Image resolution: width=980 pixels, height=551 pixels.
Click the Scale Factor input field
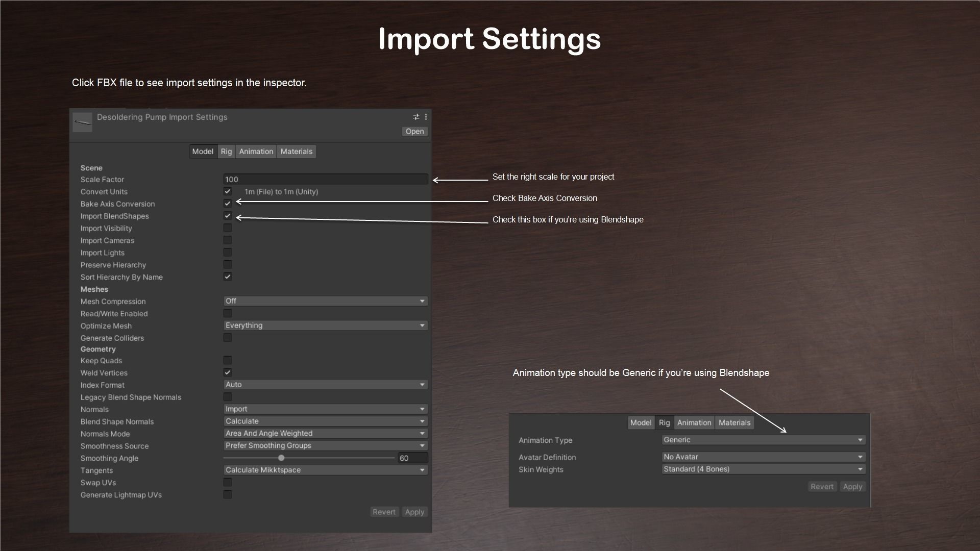(325, 180)
